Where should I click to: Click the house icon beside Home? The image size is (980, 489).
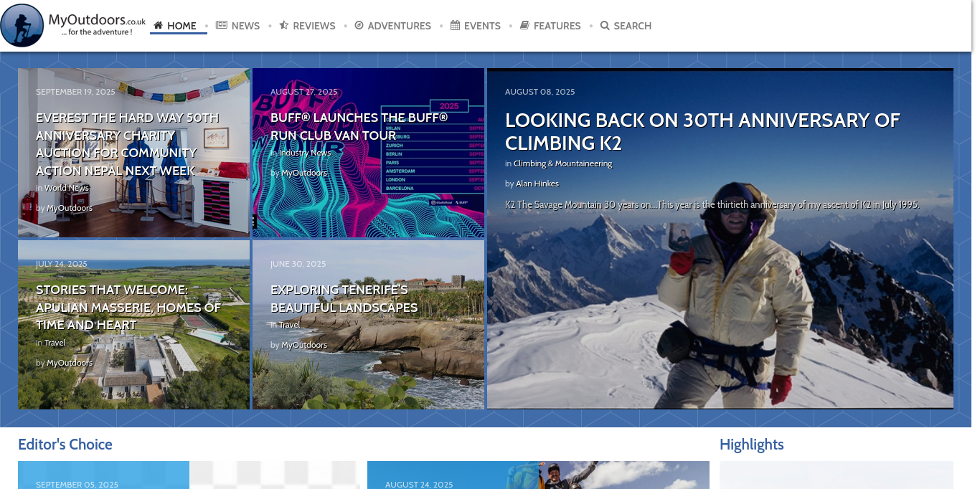pyautogui.click(x=159, y=25)
